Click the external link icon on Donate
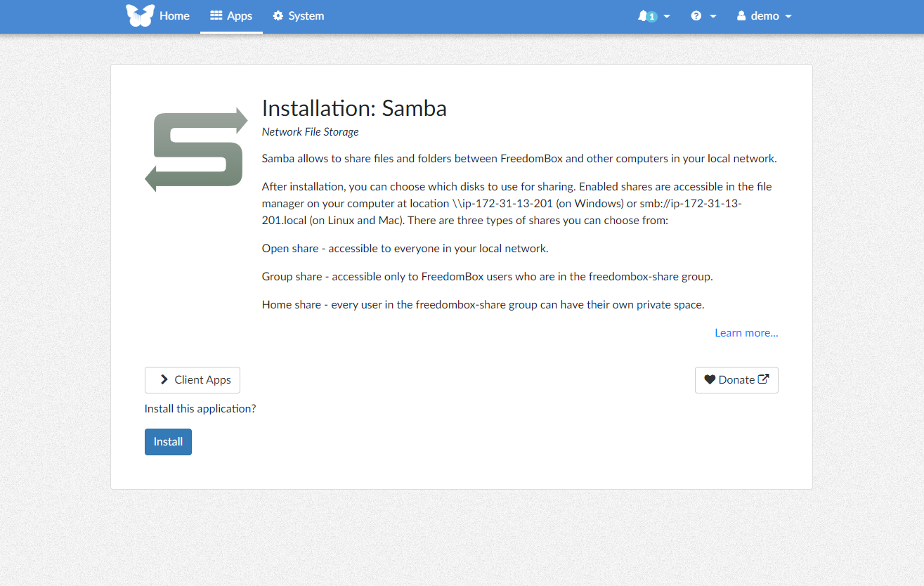 point(763,379)
